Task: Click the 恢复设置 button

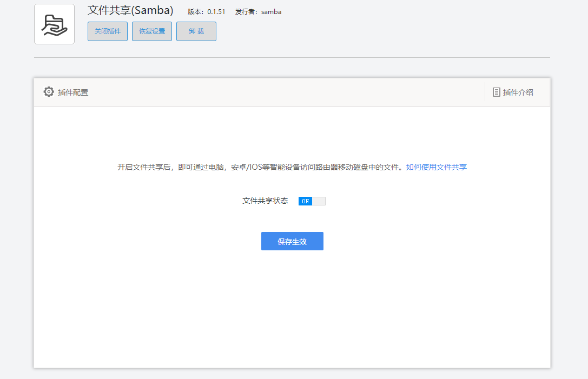Action: click(x=152, y=31)
